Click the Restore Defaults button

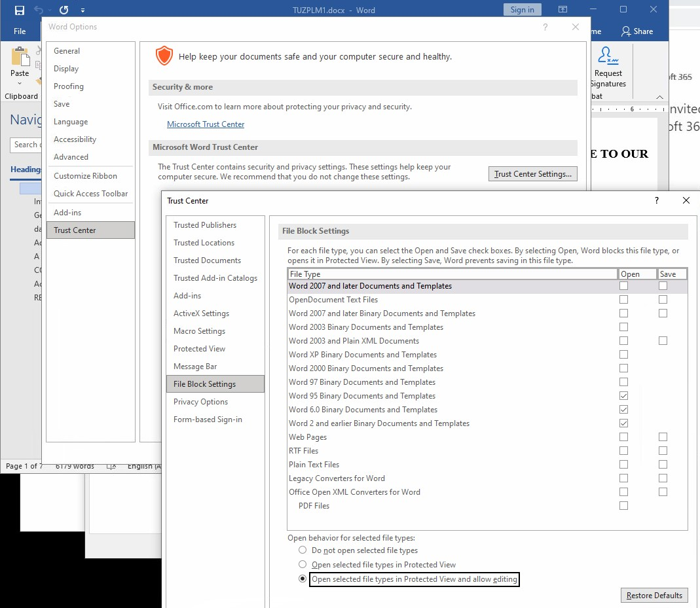point(654,596)
